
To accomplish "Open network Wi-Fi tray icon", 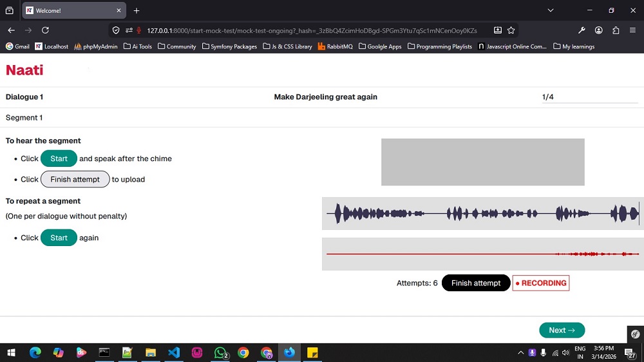I will (555, 353).
